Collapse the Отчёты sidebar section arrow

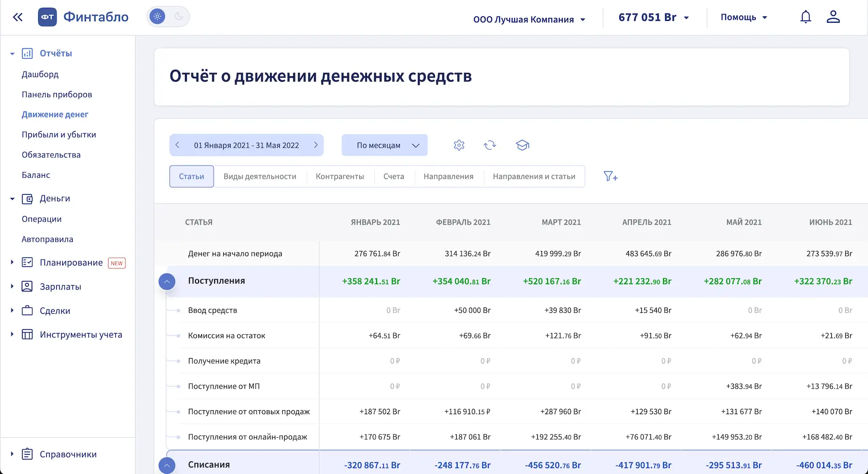(x=13, y=54)
